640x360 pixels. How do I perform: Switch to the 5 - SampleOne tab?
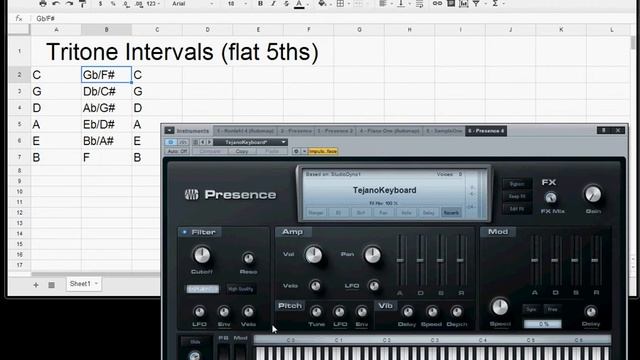pos(444,131)
